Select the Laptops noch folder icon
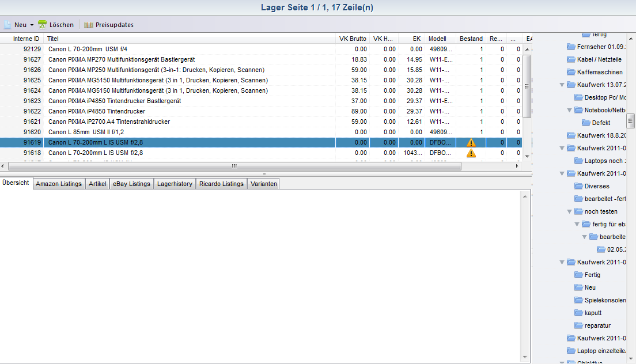 [x=579, y=161]
